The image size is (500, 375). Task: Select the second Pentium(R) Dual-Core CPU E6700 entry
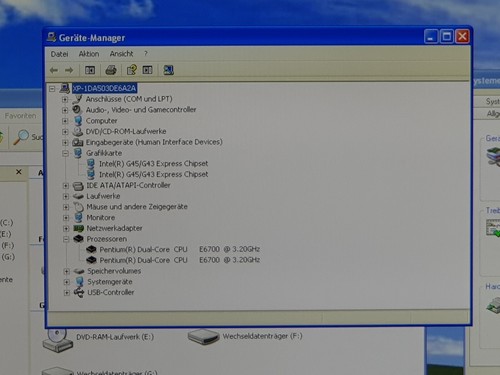[x=179, y=260]
